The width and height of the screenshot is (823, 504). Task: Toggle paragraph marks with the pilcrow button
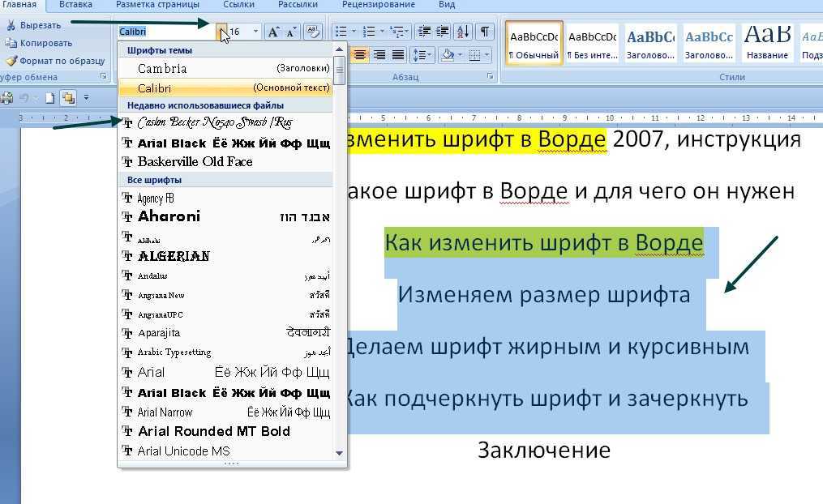(x=485, y=32)
